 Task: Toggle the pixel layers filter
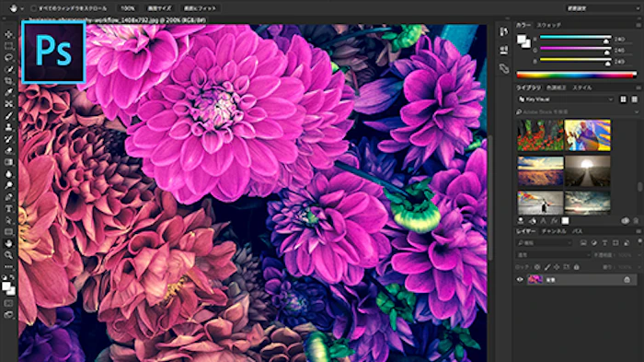tap(583, 243)
